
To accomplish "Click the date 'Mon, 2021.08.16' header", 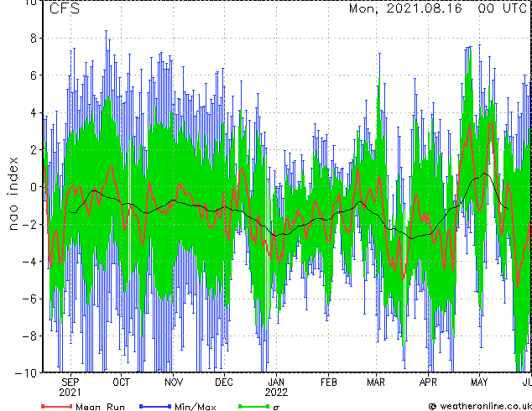I will point(405,8).
